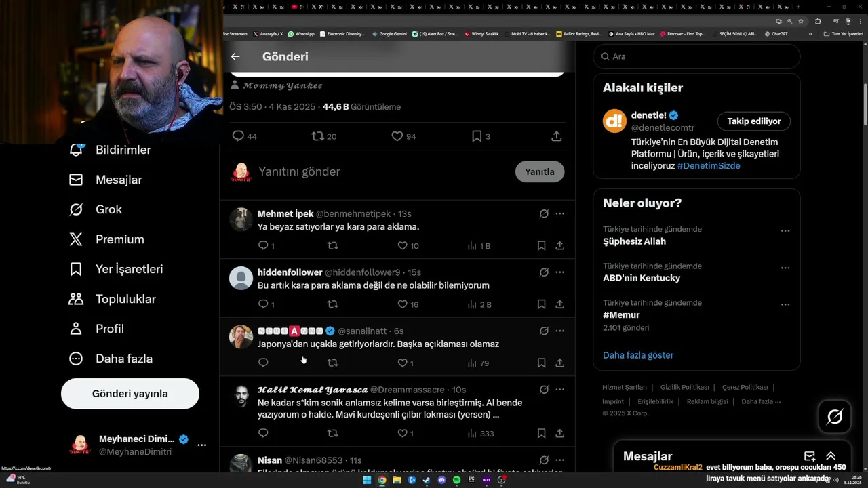Viewport: 868px width, 488px height.
Task: Open more options on @sanaiinatt's comment
Action: pyautogui.click(x=559, y=331)
